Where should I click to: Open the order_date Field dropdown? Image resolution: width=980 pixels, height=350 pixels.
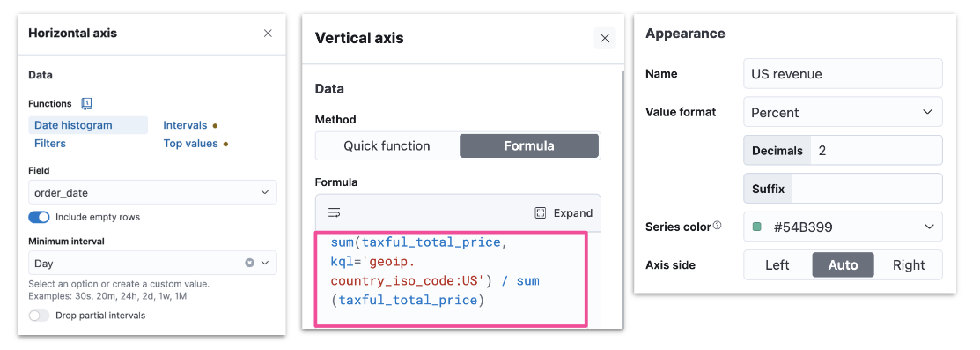tap(152, 192)
